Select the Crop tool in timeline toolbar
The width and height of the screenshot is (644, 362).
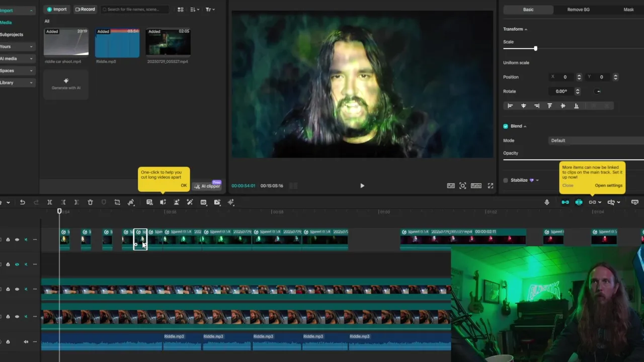117,202
